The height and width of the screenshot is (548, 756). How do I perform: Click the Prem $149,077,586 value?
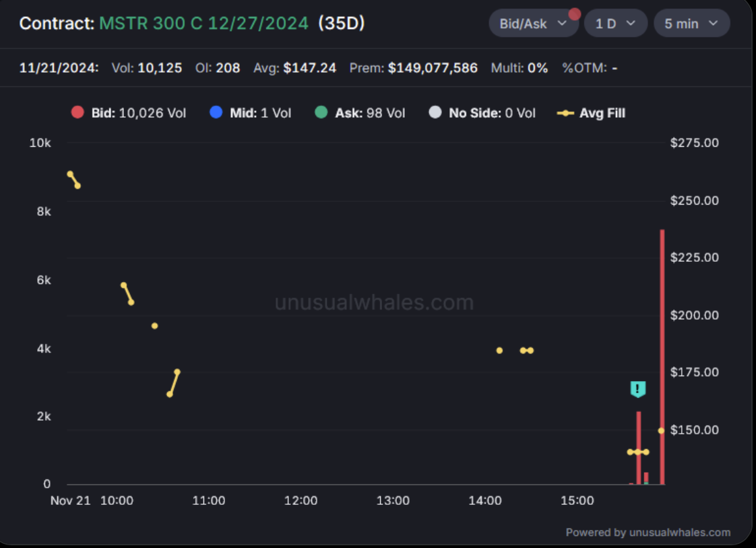tap(433, 68)
